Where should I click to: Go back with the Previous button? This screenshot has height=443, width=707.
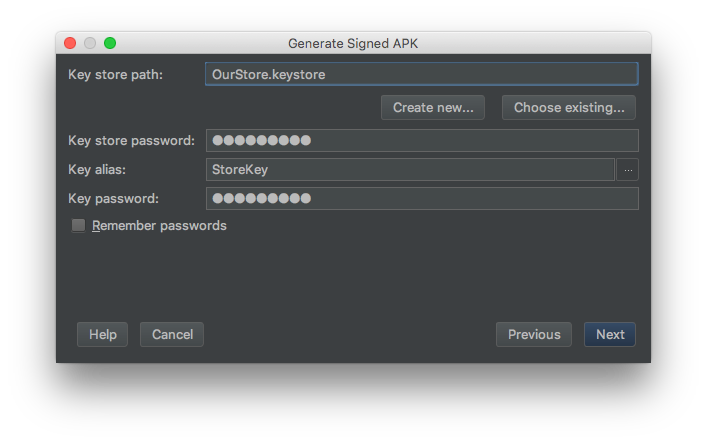[534, 335]
